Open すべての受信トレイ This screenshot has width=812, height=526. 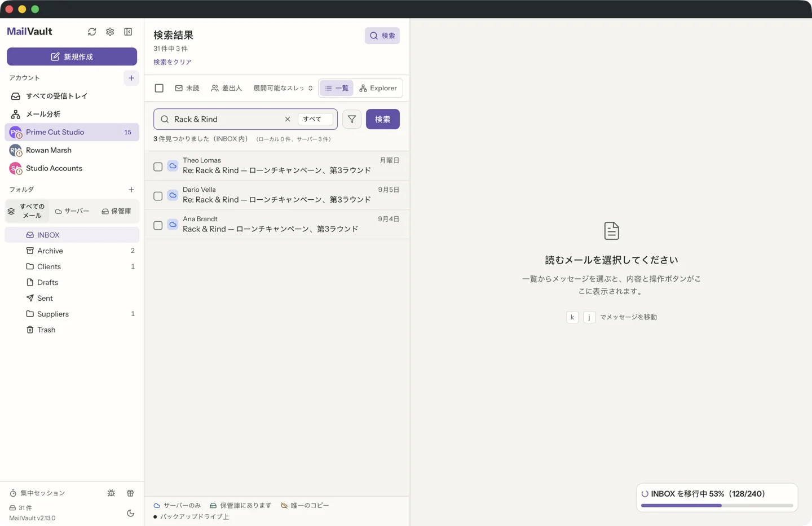72,96
